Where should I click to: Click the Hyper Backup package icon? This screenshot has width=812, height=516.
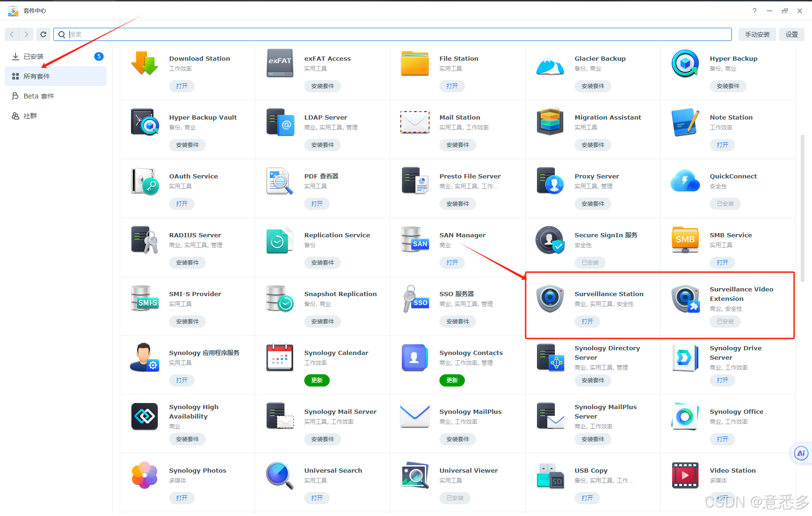(x=685, y=63)
